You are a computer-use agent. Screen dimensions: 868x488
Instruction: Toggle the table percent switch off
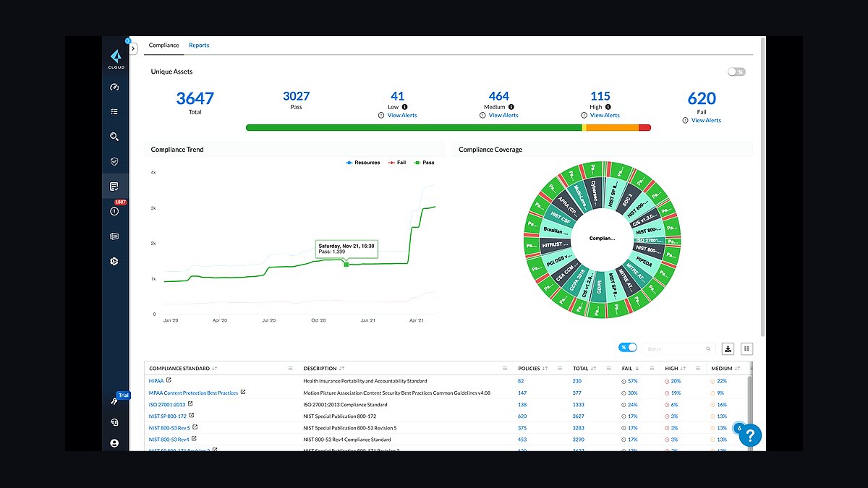(628, 348)
